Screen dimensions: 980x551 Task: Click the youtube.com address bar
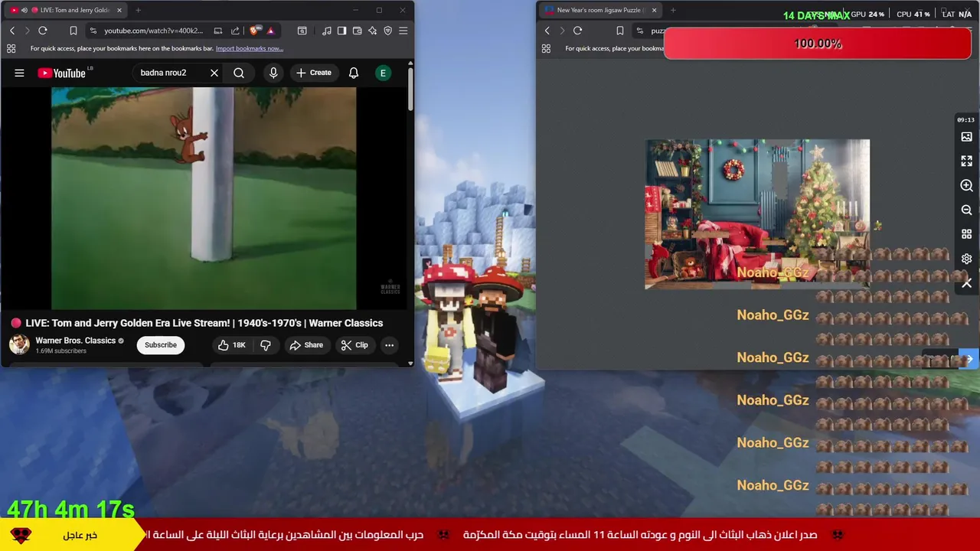[x=154, y=31]
